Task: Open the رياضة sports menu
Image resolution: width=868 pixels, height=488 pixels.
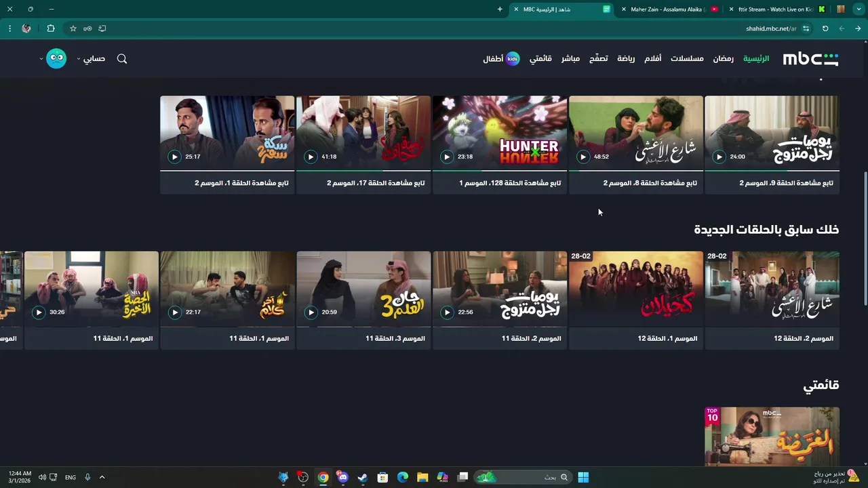Action: coord(626,59)
